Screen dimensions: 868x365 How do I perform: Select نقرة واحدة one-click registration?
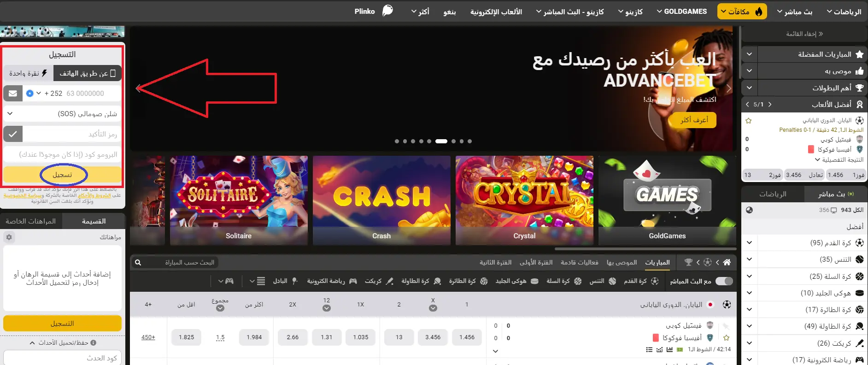click(28, 73)
